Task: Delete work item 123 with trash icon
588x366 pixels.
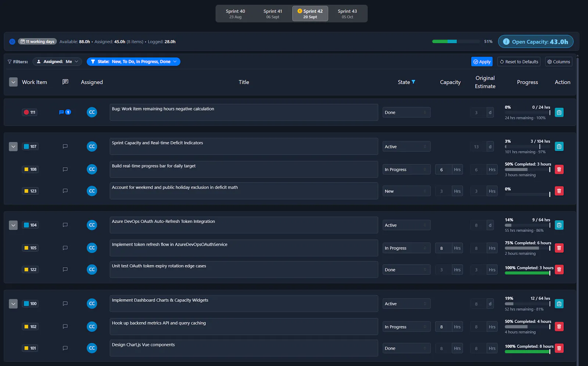Action: coord(559,191)
